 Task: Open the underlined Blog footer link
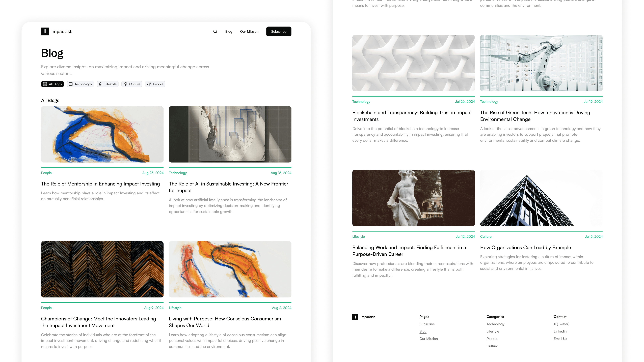423,331
